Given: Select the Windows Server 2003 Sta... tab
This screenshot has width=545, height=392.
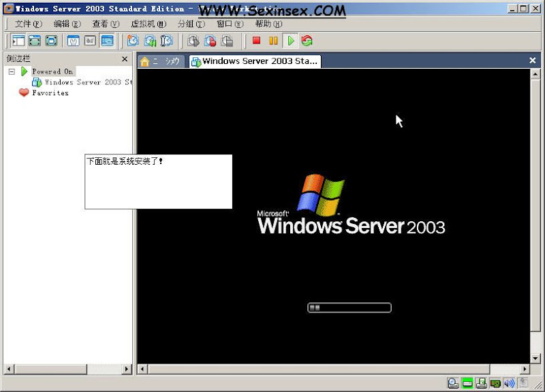Looking at the screenshot, I should 255,61.
